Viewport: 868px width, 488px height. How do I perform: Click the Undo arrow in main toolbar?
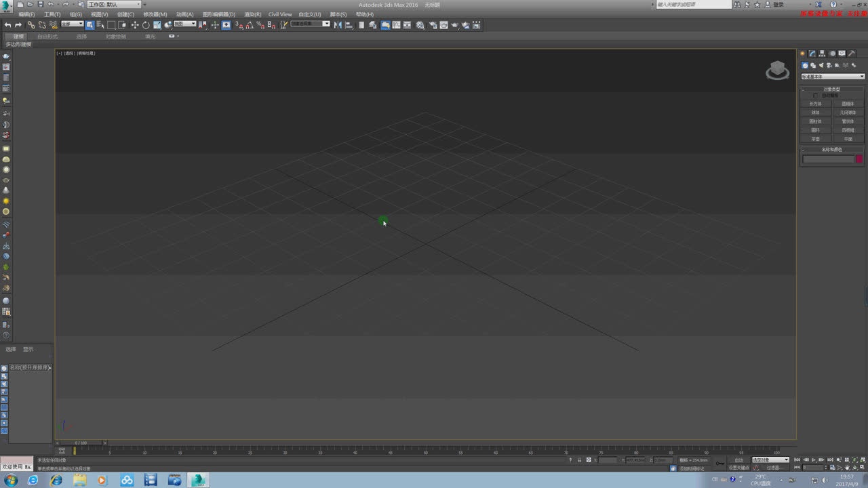[x=7, y=25]
